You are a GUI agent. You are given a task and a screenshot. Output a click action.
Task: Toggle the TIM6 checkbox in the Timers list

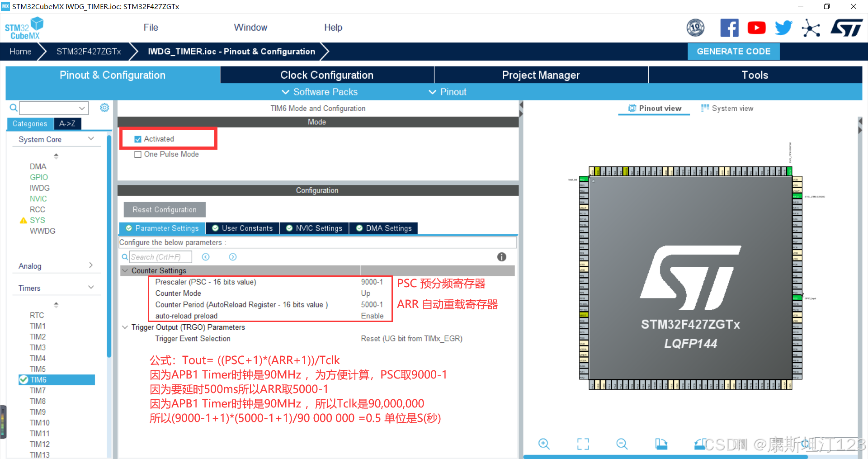(x=24, y=379)
